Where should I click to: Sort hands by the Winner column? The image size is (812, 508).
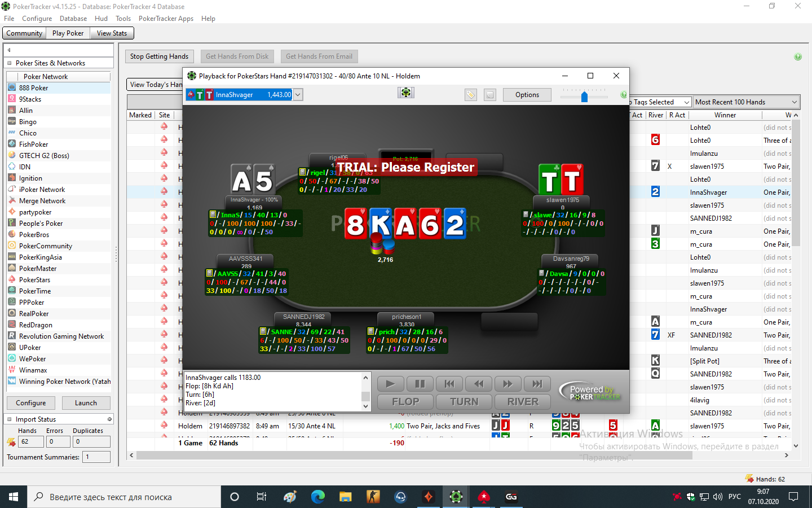click(x=725, y=115)
